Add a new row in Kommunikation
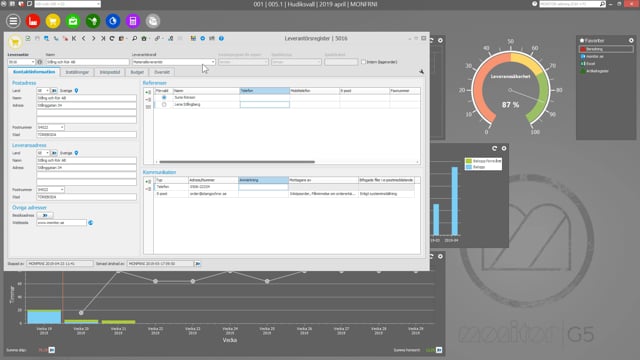The image size is (640, 360). [x=148, y=182]
